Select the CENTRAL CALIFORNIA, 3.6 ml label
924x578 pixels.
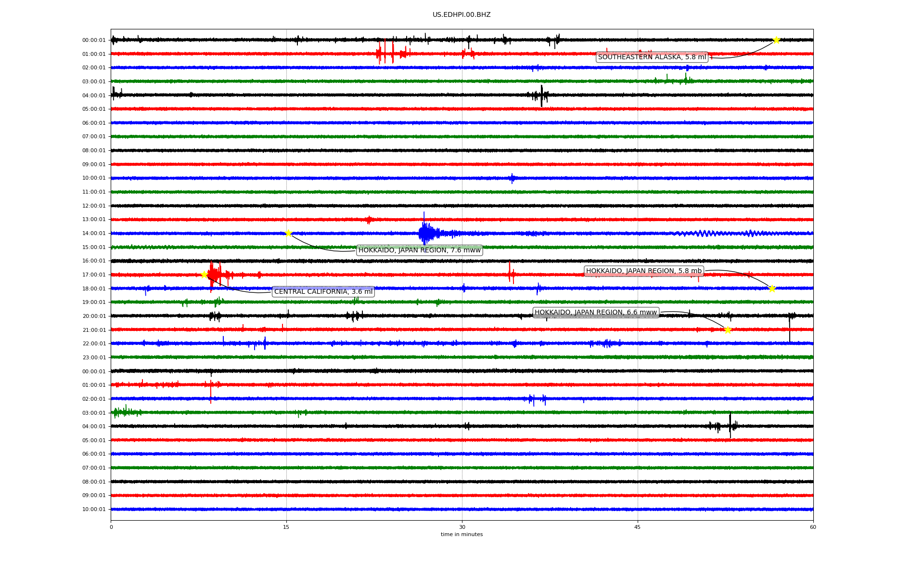click(323, 292)
